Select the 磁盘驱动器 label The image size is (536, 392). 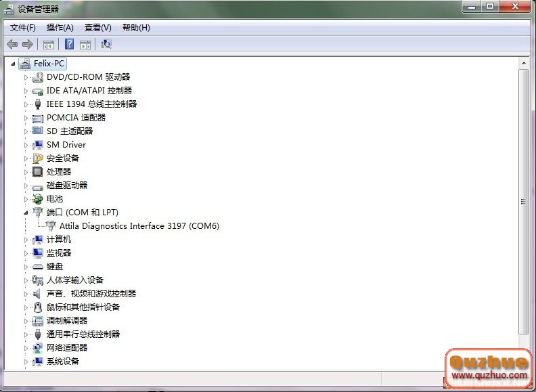tap(67, 186)
